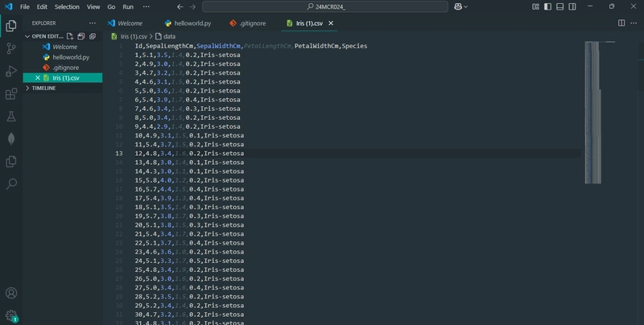This screenshot has width=644, height=325.
Task: Open the Search magnifier in activity bar
Action: pos(11,184)
